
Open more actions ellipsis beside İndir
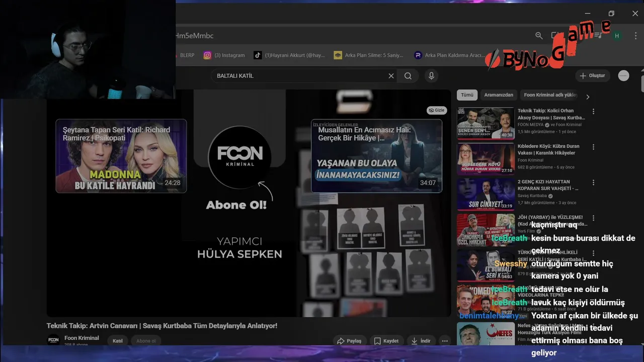click(x=445, y=341)
